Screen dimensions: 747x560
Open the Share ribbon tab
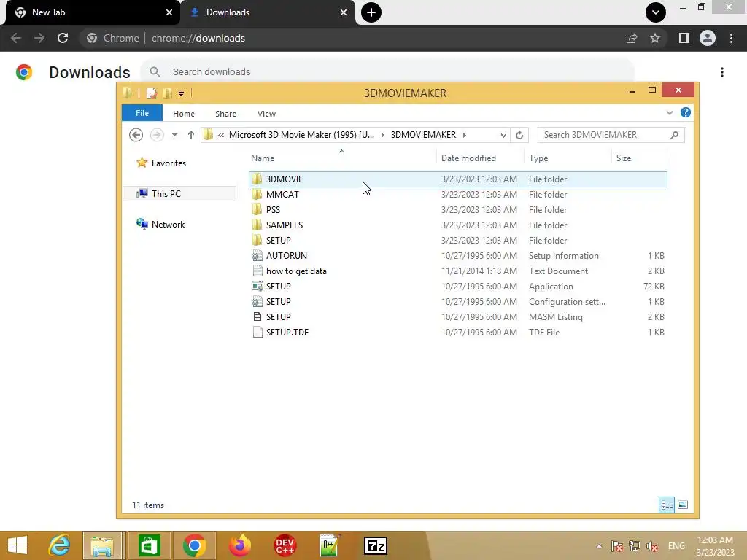225,114
